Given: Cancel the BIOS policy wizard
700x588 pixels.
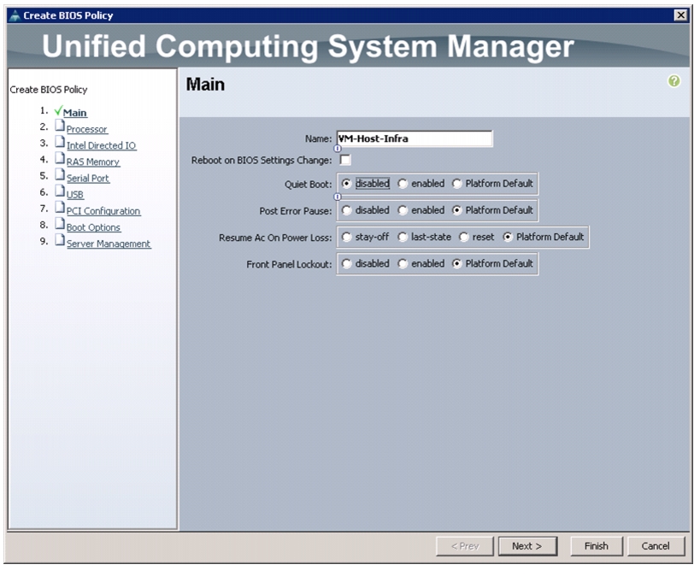Looking at the screenshot, I should (x=656, y=546).
